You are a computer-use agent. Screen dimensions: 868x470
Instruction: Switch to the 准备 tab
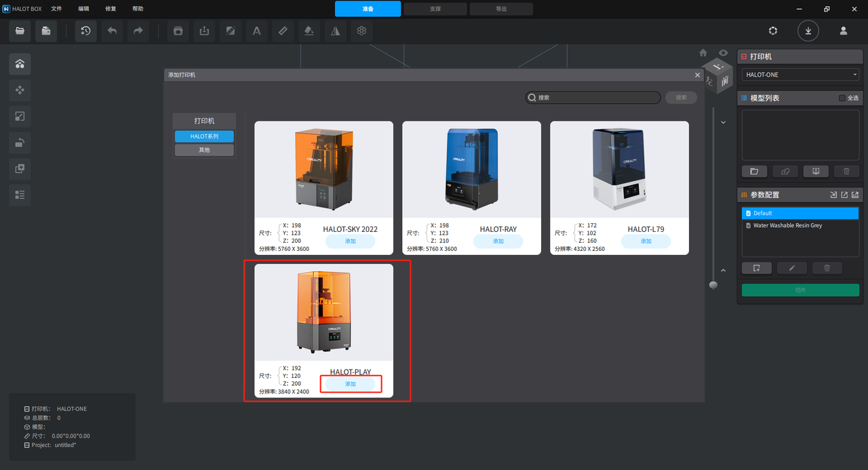[368, 9]
